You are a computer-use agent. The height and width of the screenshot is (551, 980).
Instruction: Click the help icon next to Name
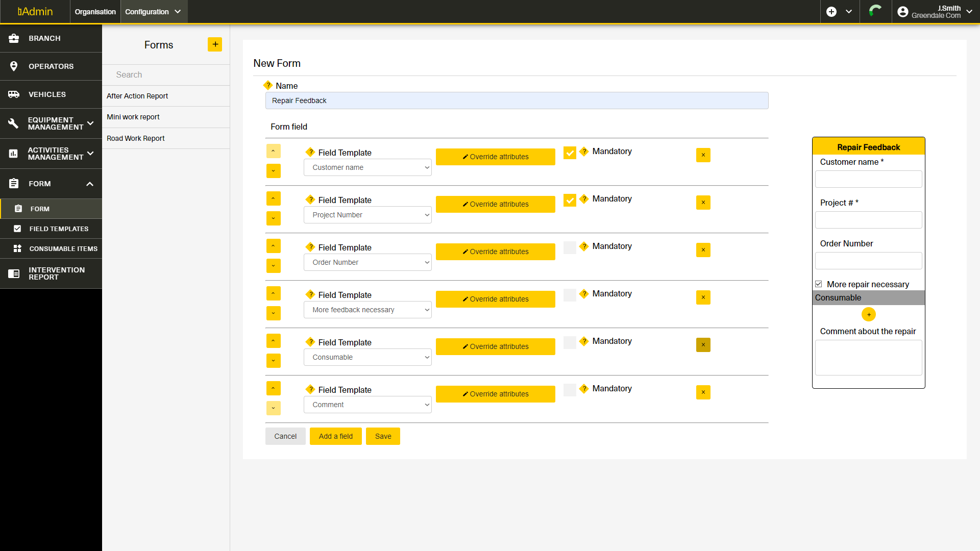click(x=268, y=85)
